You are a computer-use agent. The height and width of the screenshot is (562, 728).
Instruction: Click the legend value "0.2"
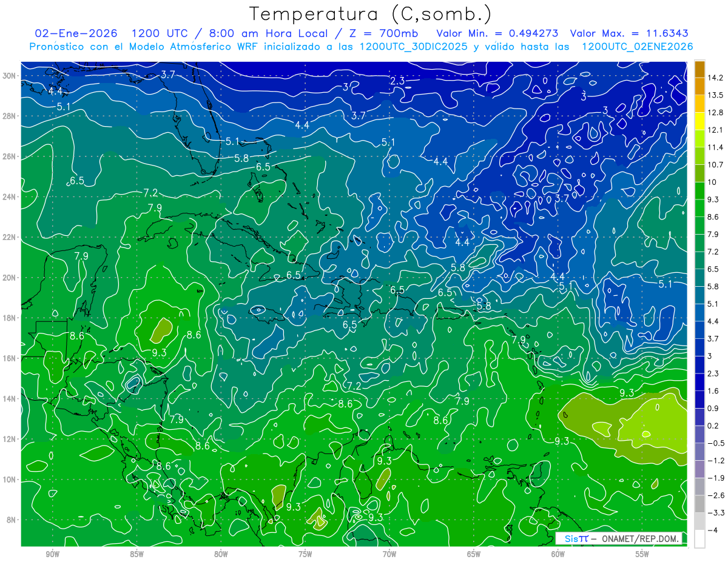click(x=713, y=426)
